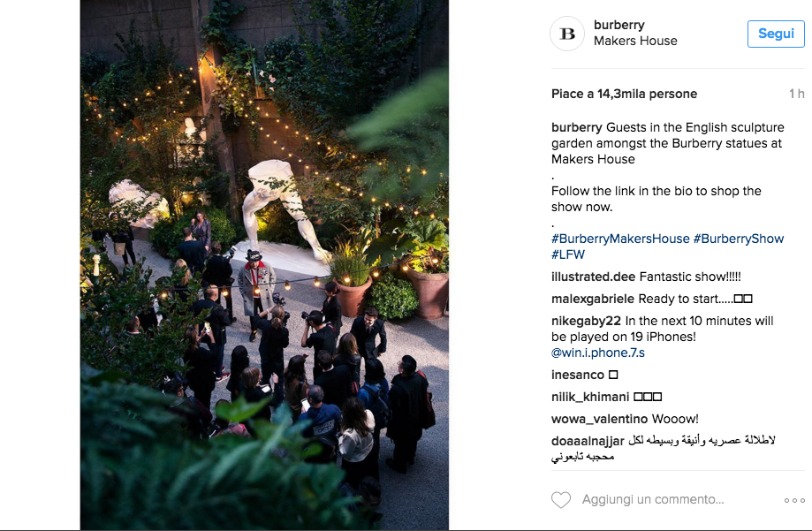The image size is (812, 531).
Task: Open the nilik_khimani commenter profile
Action: pos(590,398)
